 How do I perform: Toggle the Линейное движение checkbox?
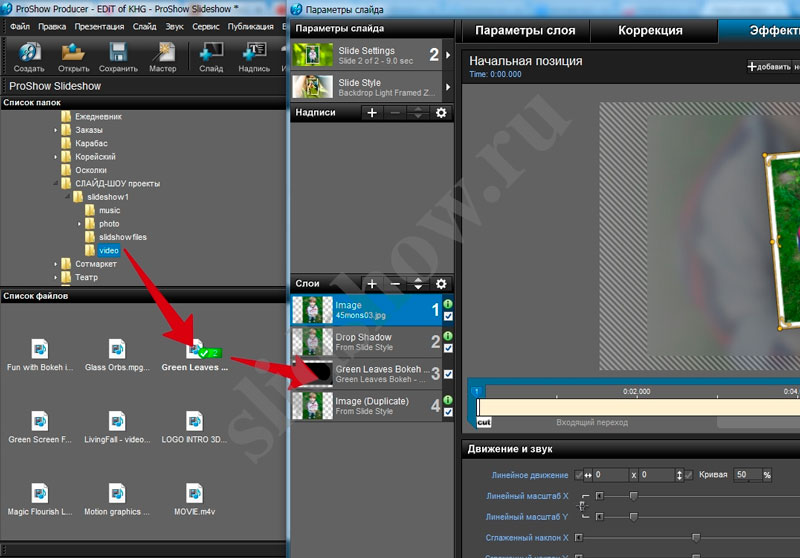click(578, 475)
